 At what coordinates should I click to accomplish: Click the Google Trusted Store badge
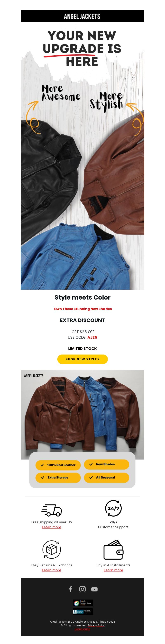pyautogui.click(x=83, y=603)
